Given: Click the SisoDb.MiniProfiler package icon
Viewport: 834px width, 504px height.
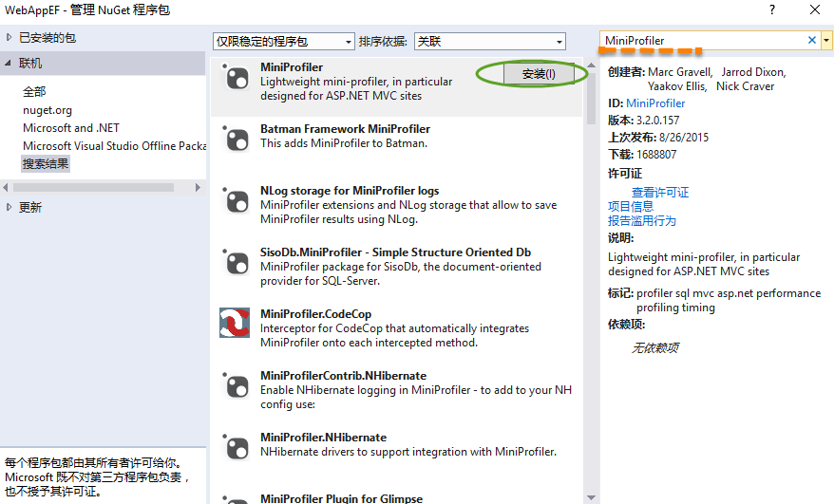Looking at the screenshot, I should [235, 263].
